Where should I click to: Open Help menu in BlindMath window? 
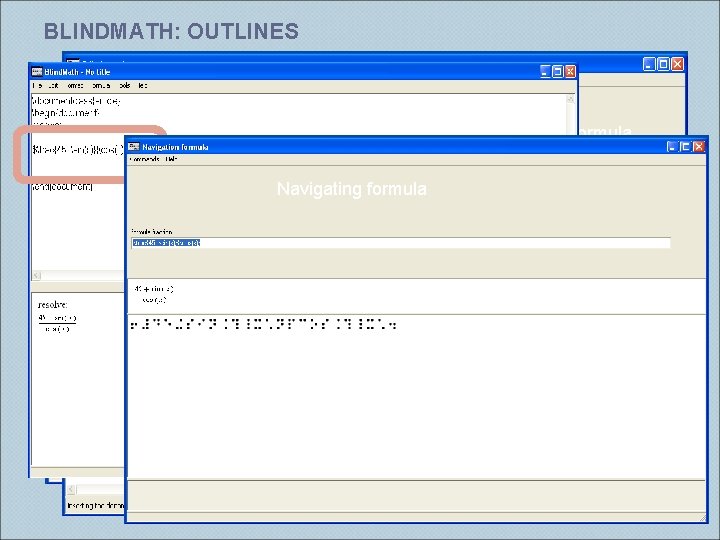point(143,85)
